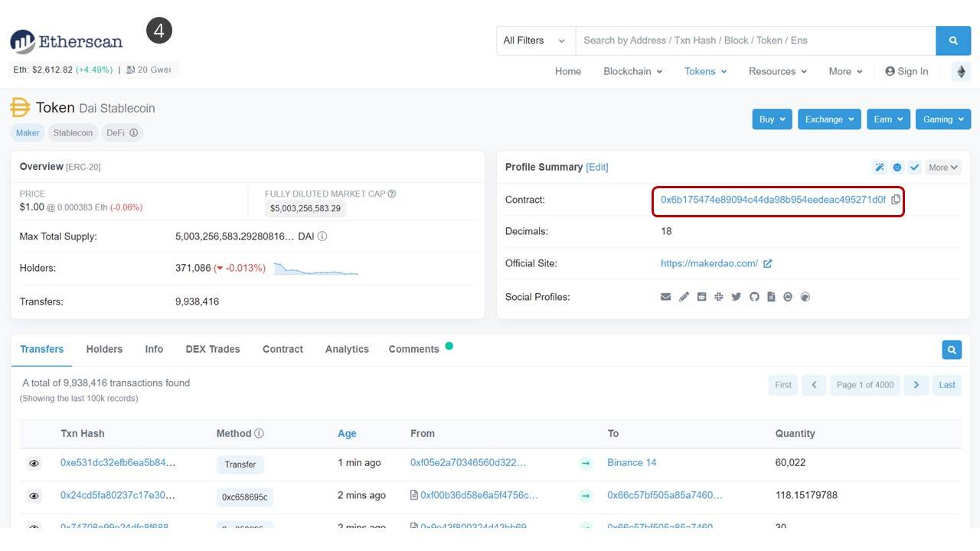Go to the next page of transfers
Screen dimensions: 980x551
click(916, 385)
